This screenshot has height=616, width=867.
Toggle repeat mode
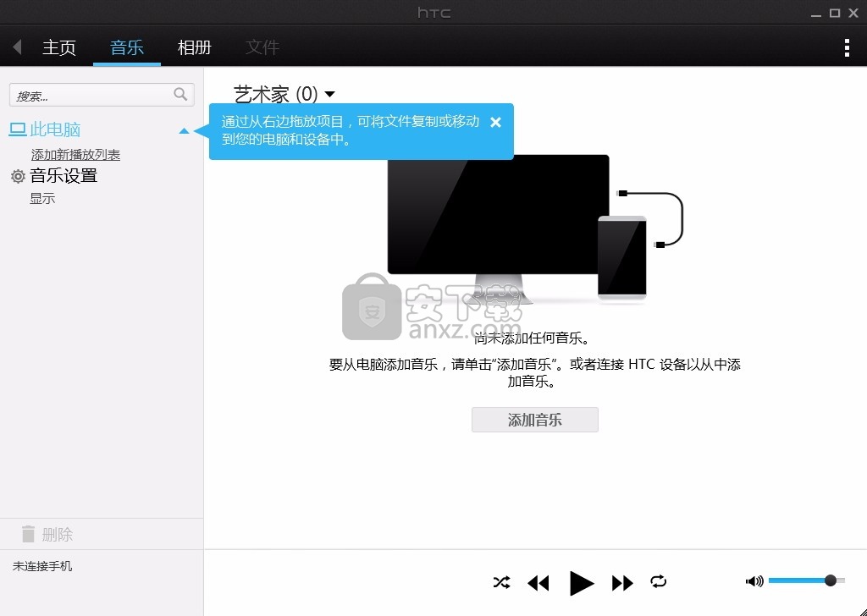coord(658,582)
